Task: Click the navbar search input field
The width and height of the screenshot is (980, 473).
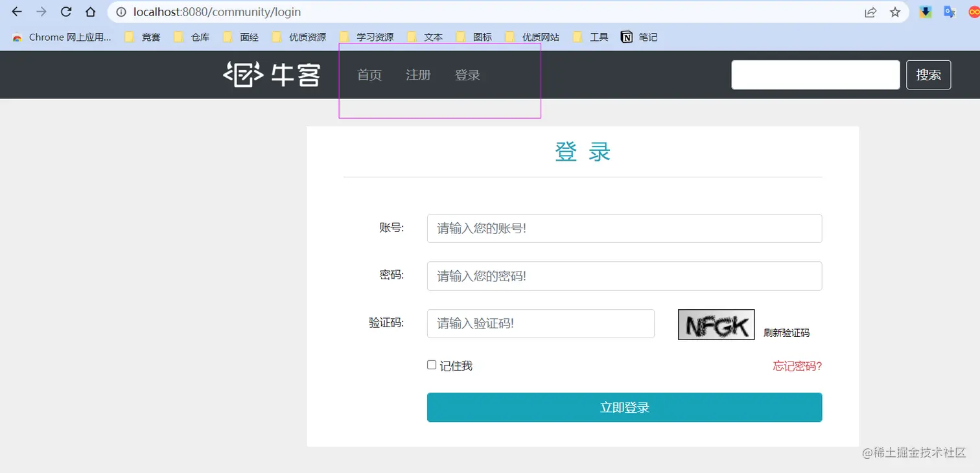Action: pyautogui.click(x=815, y=75)
